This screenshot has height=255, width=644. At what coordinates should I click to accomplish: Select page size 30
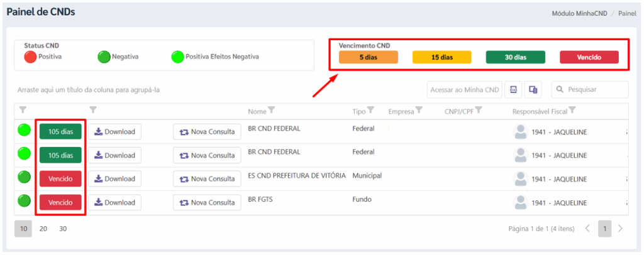(x=63, y=229)
